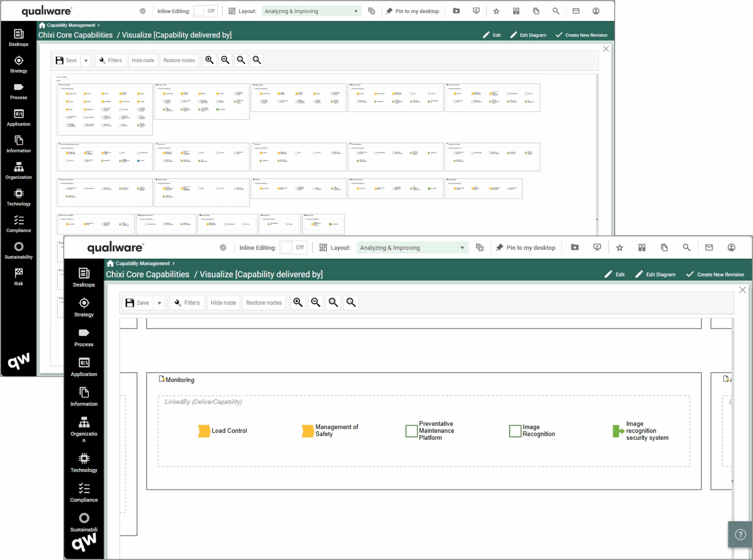This screenshot has height=560, width=753.
Task: Click Capability Management breadcrumb in back window
Action: (x=71, y=25)
